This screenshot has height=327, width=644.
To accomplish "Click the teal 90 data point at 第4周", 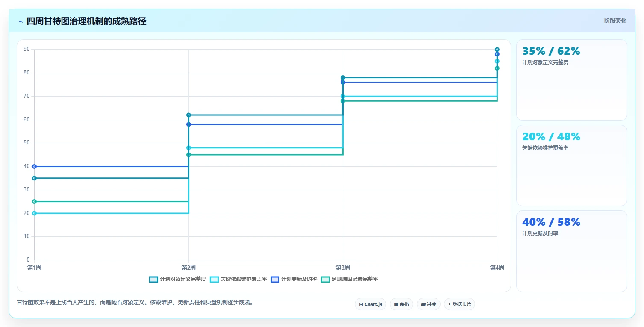I will coord(497,50).
